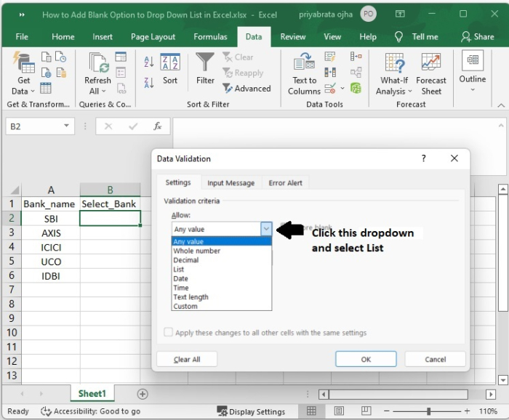509x420 pixels.
Task: Click the insert function fx icon
Action: click(157, 126)
